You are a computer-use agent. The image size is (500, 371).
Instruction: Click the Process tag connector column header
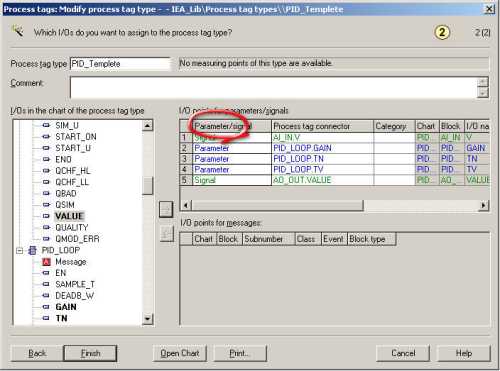coord(322,126)
